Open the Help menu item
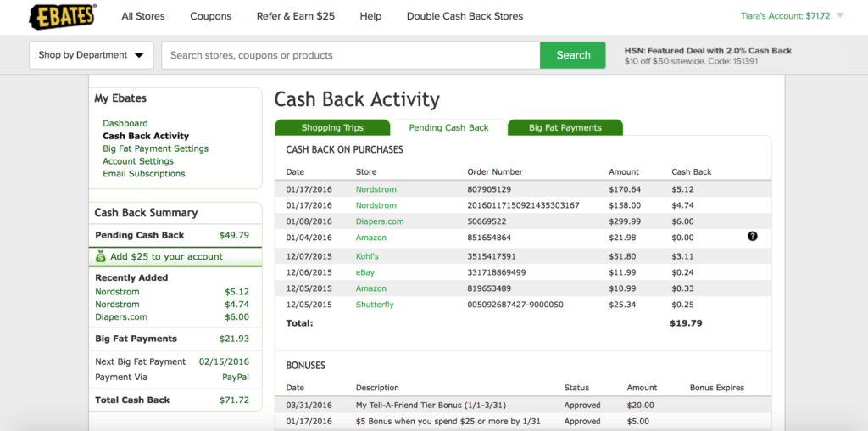 [x=370, y=16]
